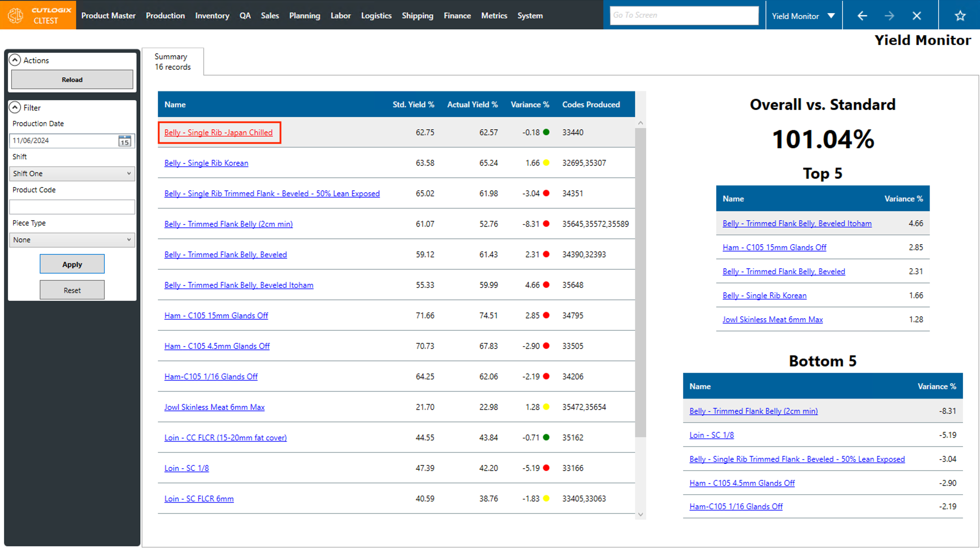Open the Belly - Single Rib Korean link
980x549 pixels.
tap(206, 163)
